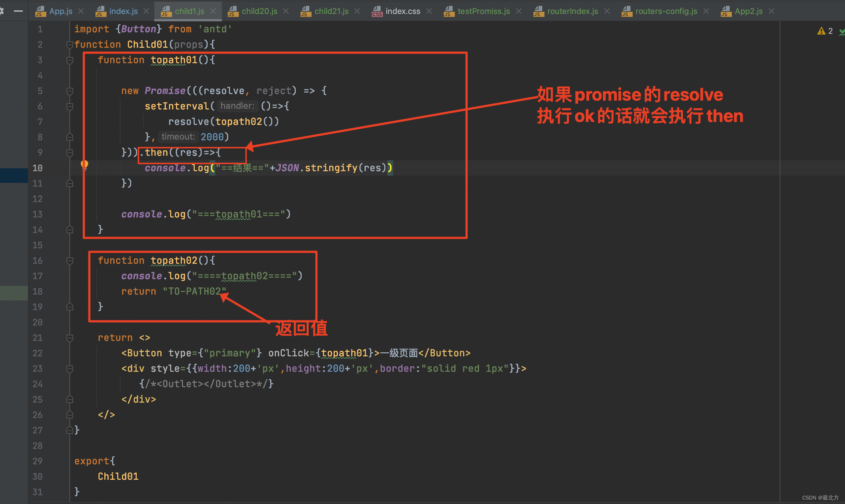The height and width of the screenshot is (504, 845).
Task: Click the hide panel minus icon
Action: pyautogui.click(x=18, y=11)
